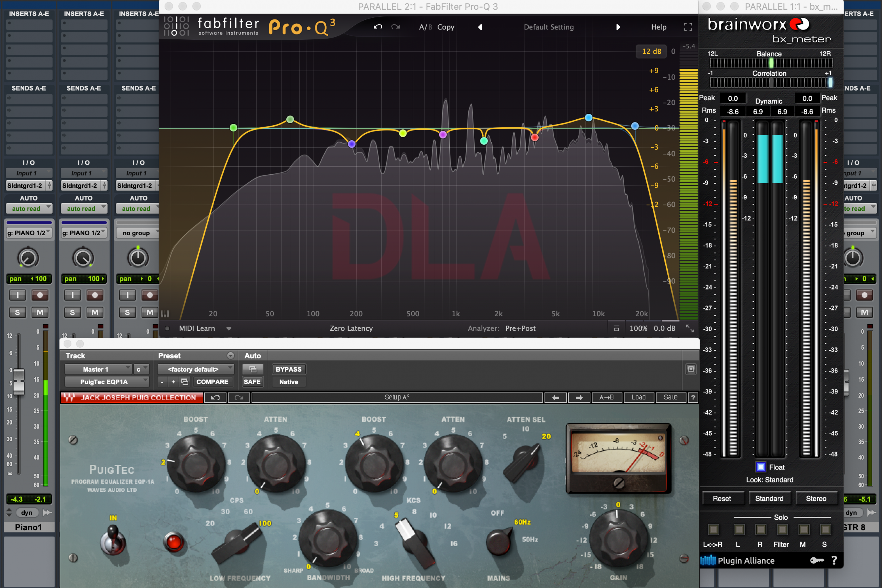Go to previous PuigTec preset arrow
This screenshot has height=588, width=882.
(556, 397)
